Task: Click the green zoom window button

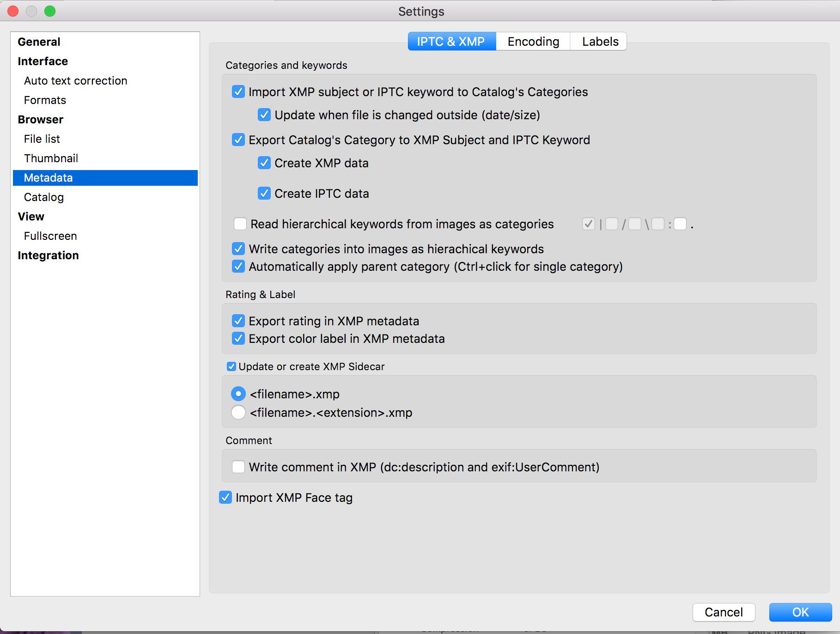Action: tap(50, 11)
